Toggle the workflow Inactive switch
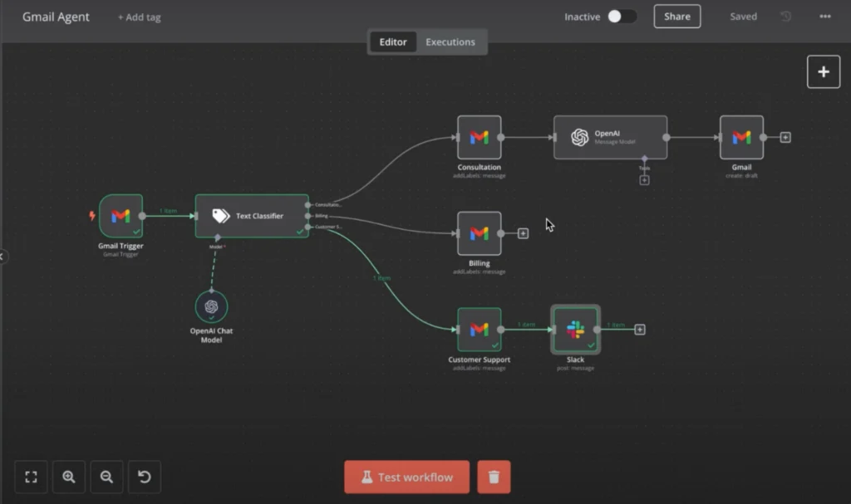The height and width of the screenshot is (504, 851). 622,17
